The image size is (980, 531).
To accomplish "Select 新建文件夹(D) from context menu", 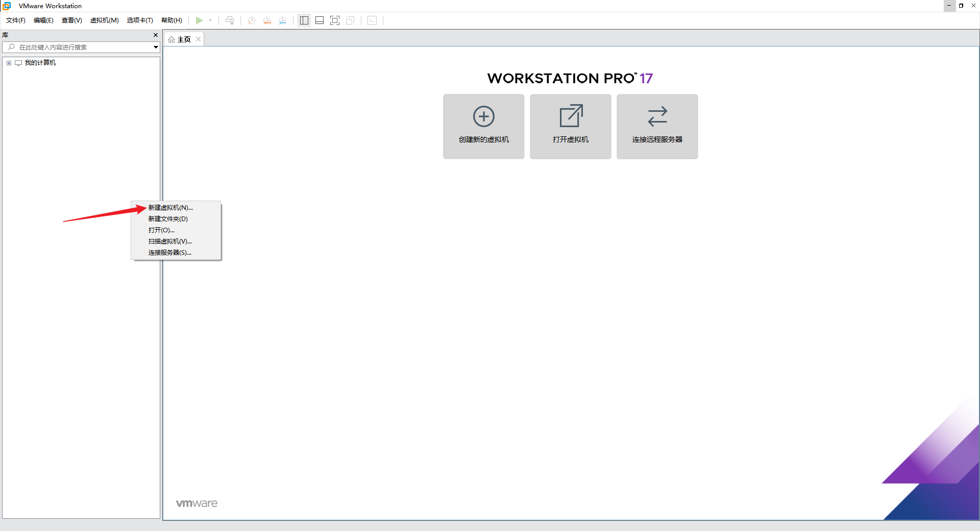I will [x=176, y=219].
